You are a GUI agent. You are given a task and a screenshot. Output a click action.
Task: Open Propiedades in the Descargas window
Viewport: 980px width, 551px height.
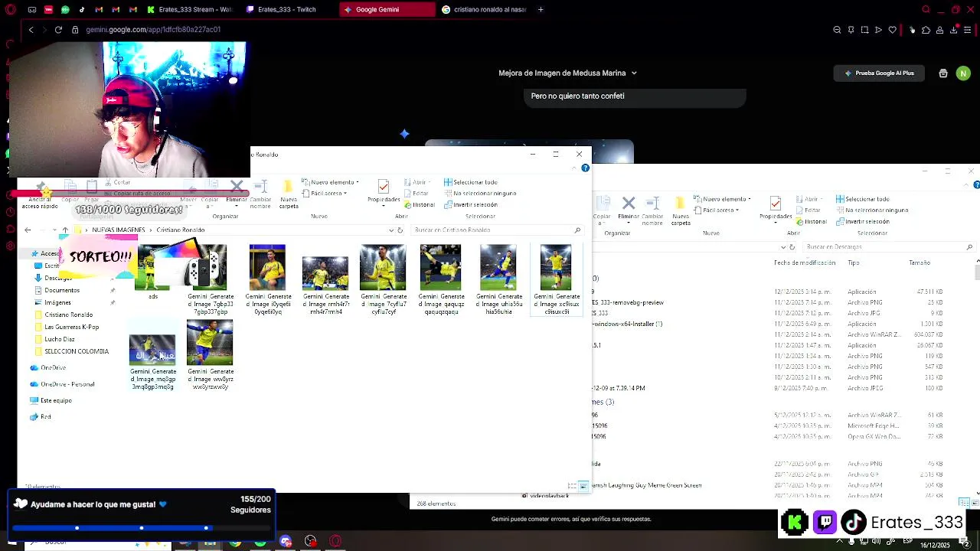pos(776,207)
